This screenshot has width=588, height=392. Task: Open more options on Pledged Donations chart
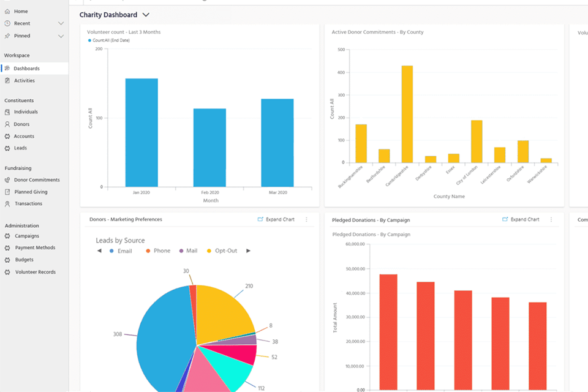click(551, 219)
